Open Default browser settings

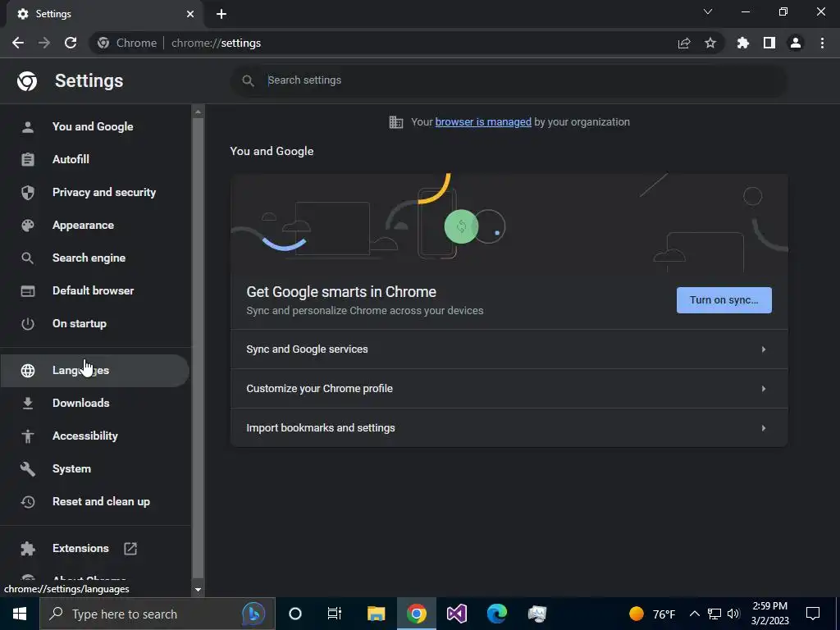click(x=94, y=291)
